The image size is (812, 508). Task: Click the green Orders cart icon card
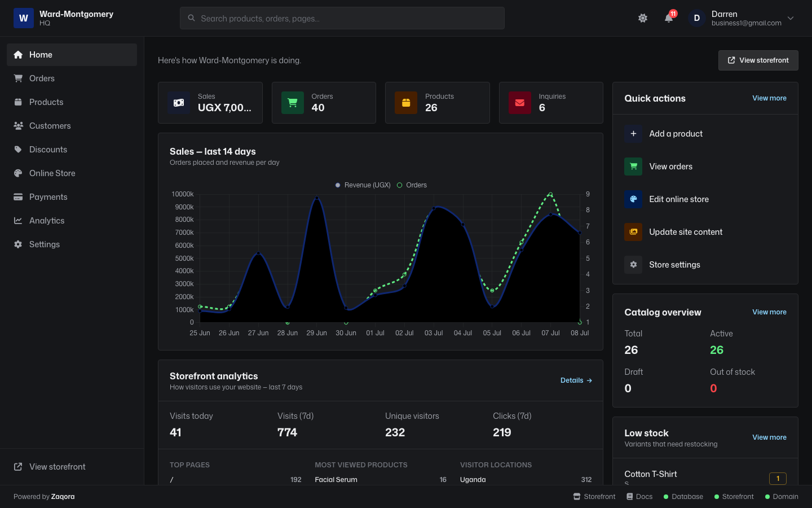tap(293, 103)
